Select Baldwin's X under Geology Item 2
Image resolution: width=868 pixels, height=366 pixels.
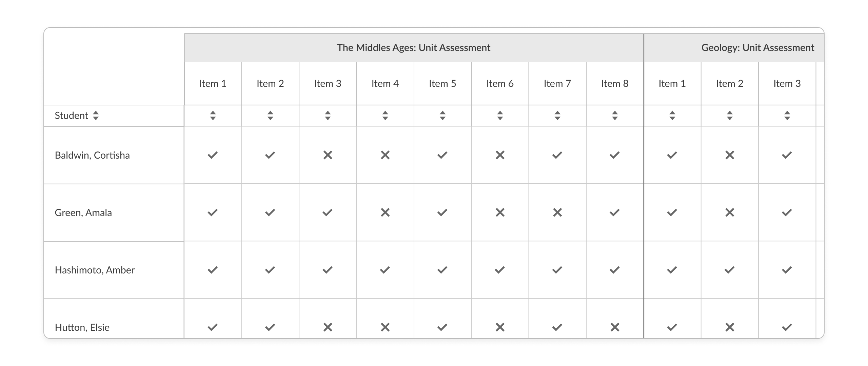tap(729, 155)
